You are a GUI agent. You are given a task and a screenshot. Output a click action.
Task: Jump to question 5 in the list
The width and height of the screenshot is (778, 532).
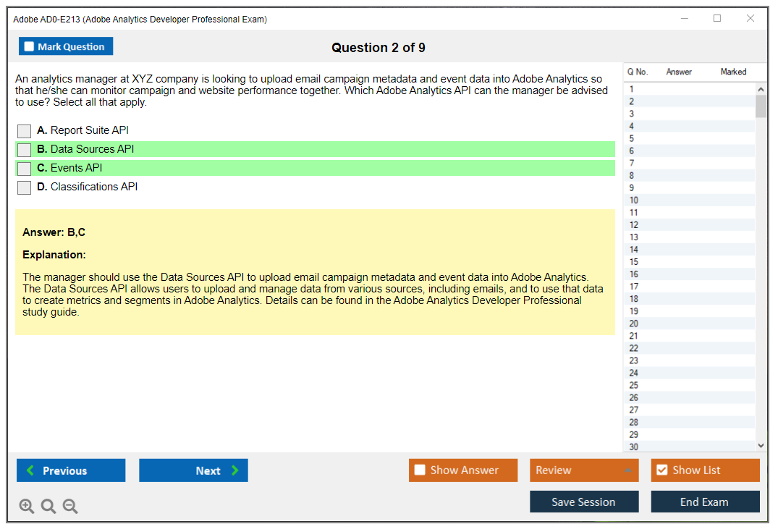click(x=688, y=138)
